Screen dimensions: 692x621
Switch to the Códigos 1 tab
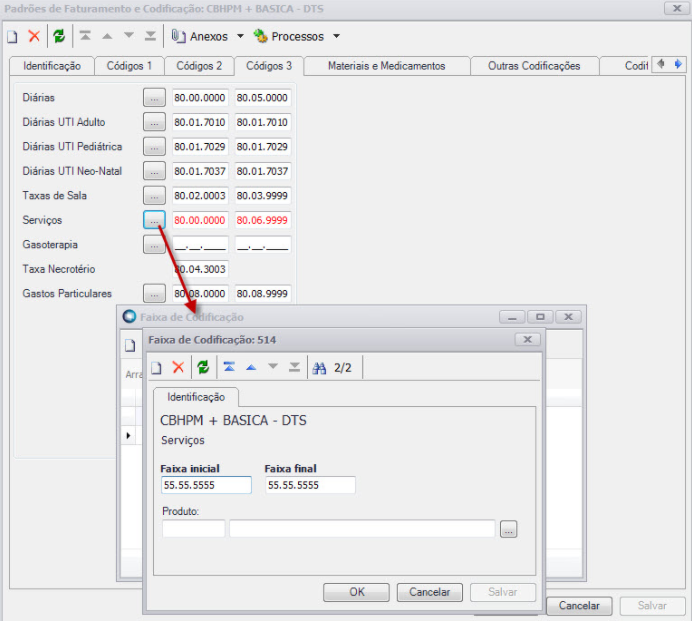(x=129, y=66)
